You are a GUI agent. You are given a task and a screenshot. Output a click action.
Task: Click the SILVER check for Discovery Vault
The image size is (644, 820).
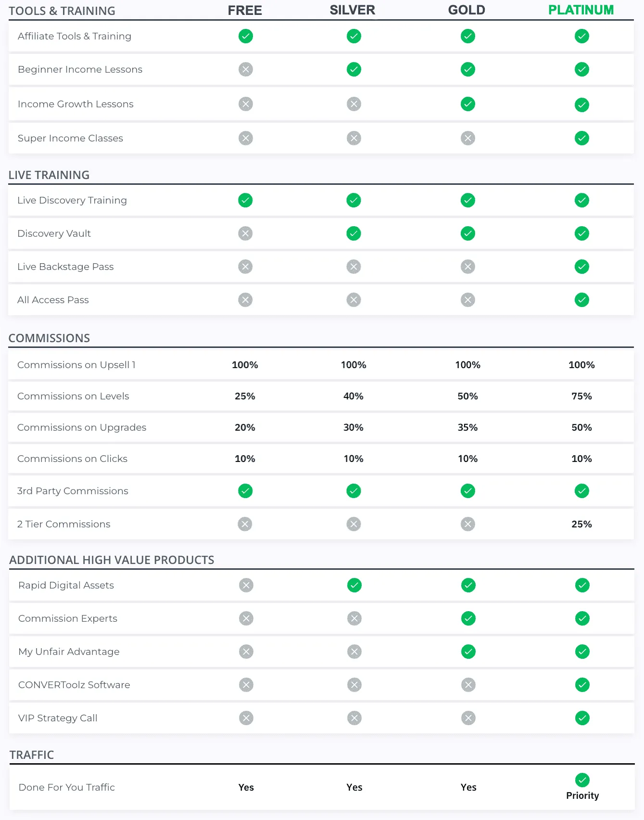coord(354,233)
